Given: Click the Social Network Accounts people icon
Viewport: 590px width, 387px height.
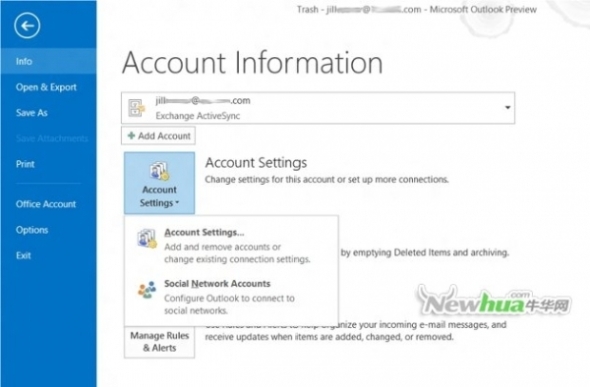Looking at the screenshot, I should [147, 290].
